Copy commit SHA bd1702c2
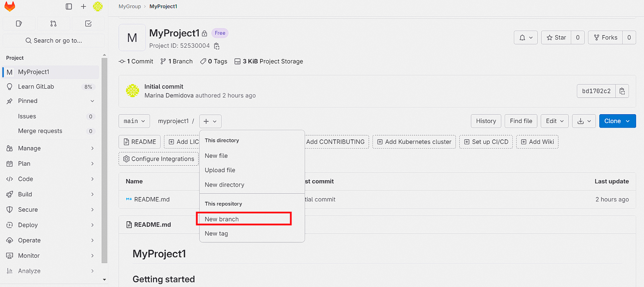The image size is (644, 287). pos(622,91)
